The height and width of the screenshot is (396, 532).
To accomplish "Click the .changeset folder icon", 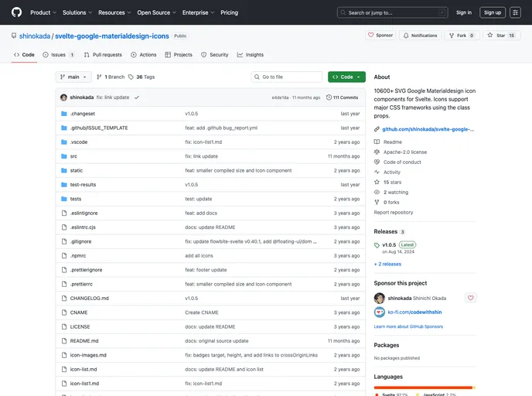I will click(x=63, y=114).
